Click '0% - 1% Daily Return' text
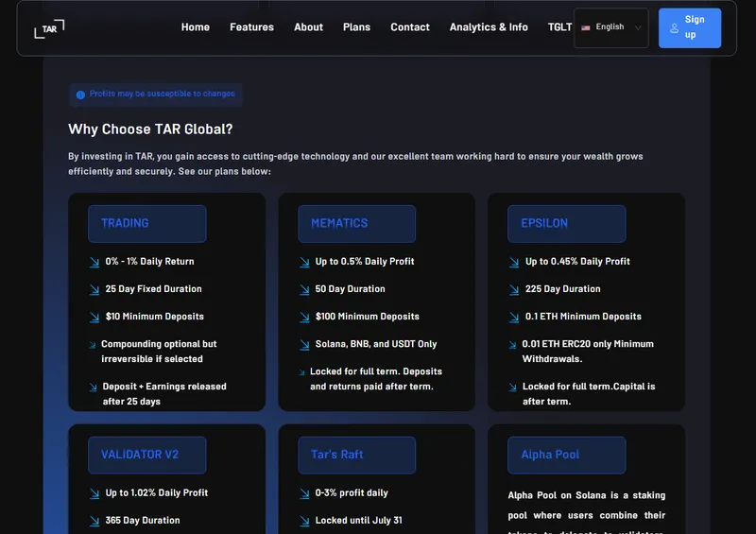This screenshot has width=756, height=534. (149, 262)
